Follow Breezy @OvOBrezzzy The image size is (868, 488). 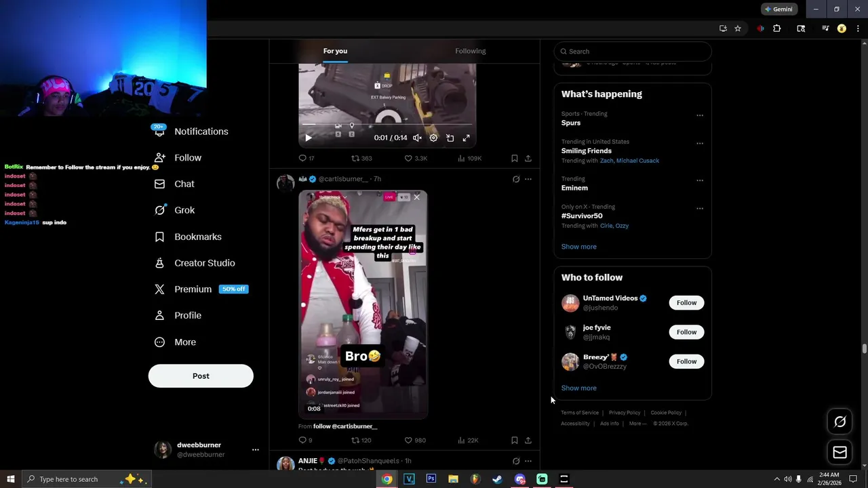[686, 361]
